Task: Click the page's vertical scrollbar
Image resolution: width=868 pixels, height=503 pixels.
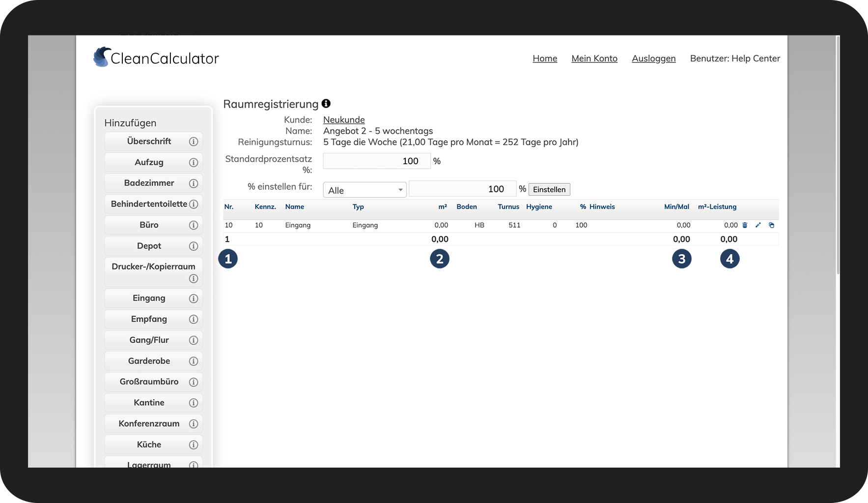Action: [838, 155]
